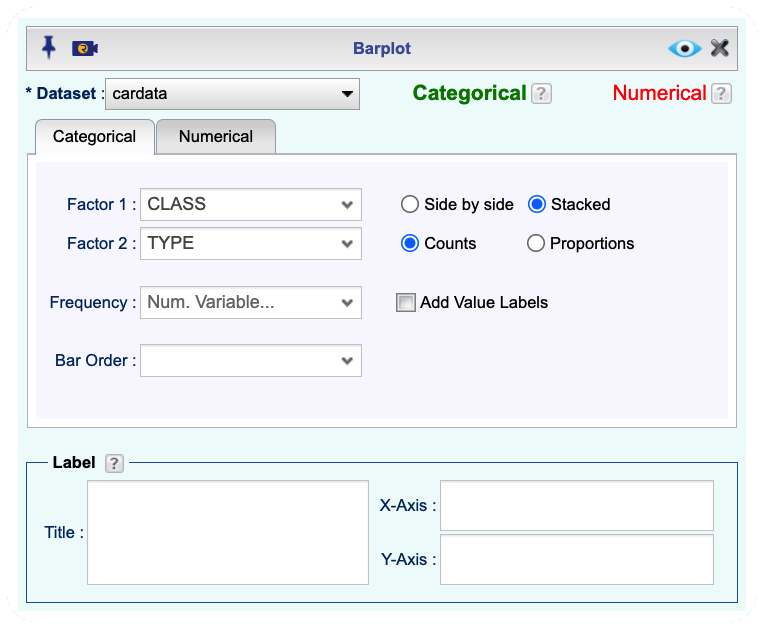Click the Y-Axis label field
This screenshot has width=759, height=626.
tap(577, 560)
